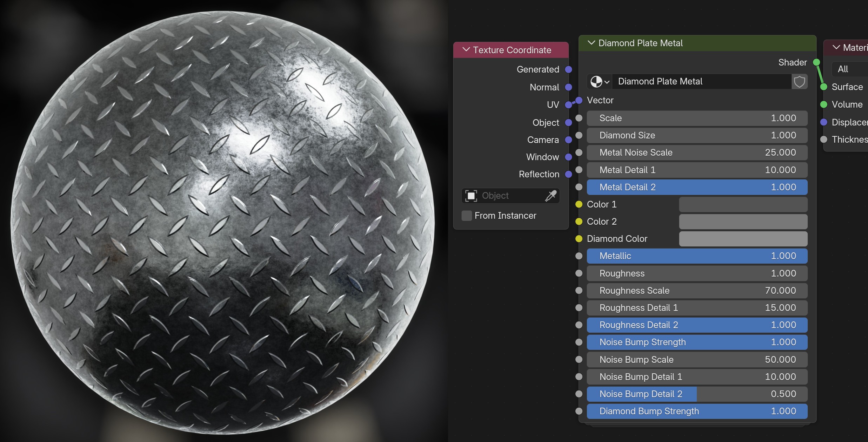Click the Noise Bump Detail 2 slider
Image resolution: width=868 pixels, height=442 pixels.
[x=697, y=394]
